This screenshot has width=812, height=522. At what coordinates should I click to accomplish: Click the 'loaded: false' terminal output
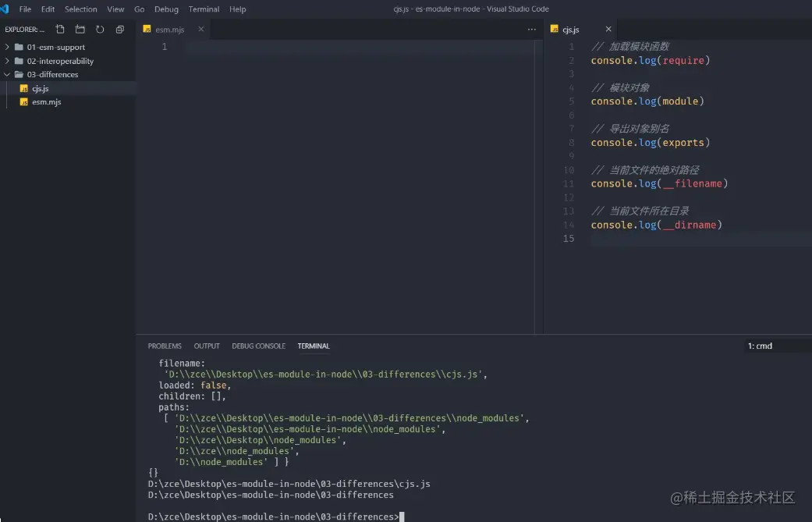(x=195, y=385)
